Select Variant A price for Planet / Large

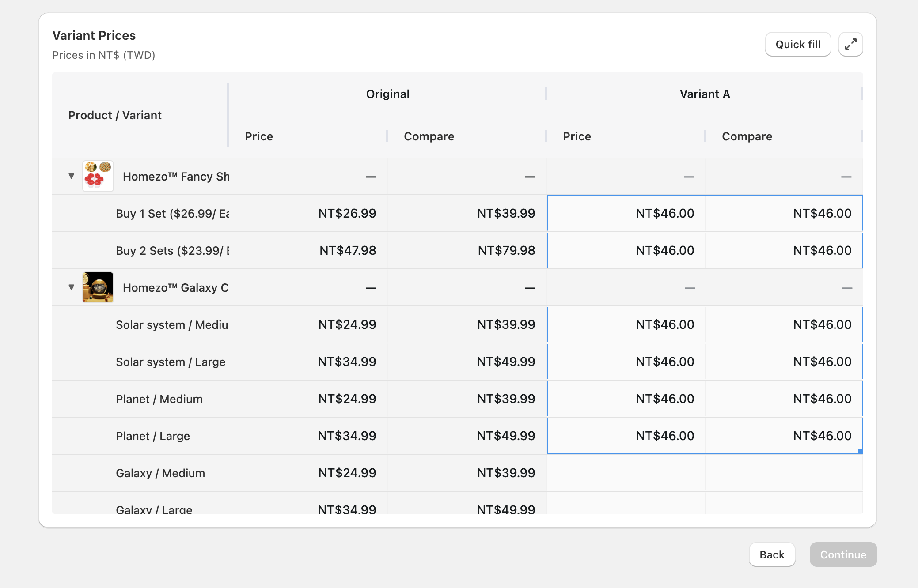click(626, 436)
